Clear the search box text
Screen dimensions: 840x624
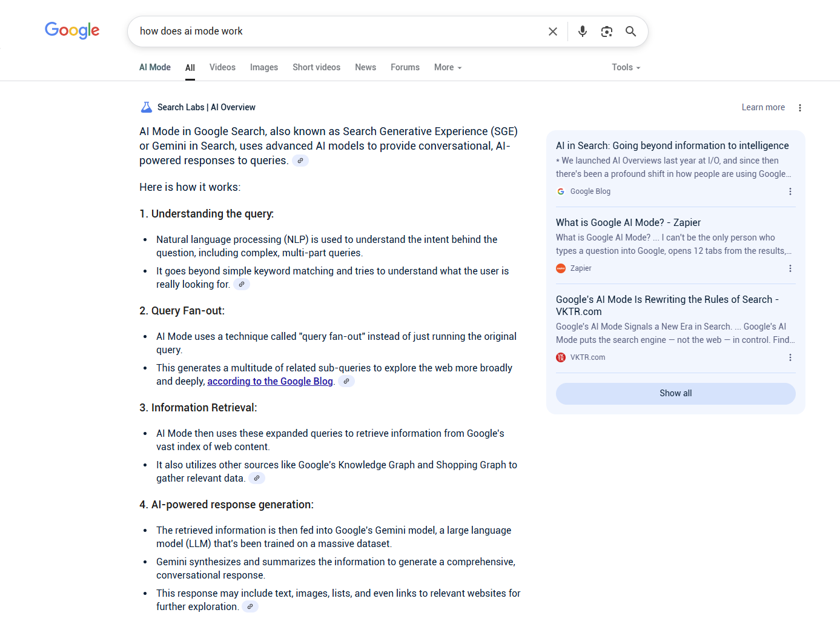pos(553,32)
